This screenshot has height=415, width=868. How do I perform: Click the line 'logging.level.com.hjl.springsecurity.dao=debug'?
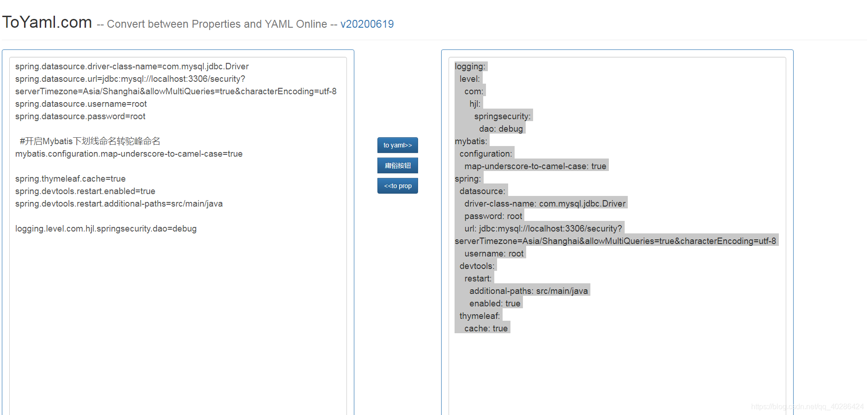(106, 229)
